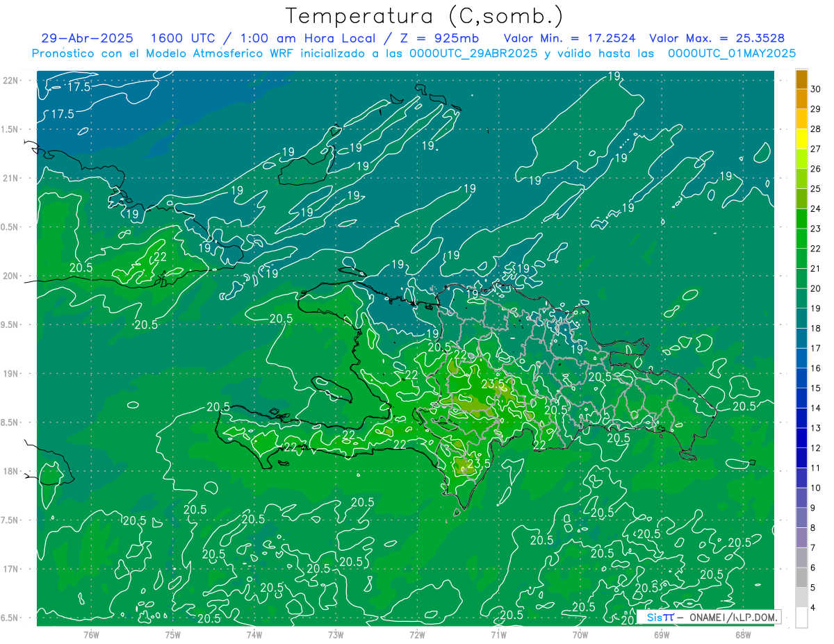The image size is (834, 644).
Task: Click the purple-gray swatch between 7 and 8
Action: click(x=801, y=538)
